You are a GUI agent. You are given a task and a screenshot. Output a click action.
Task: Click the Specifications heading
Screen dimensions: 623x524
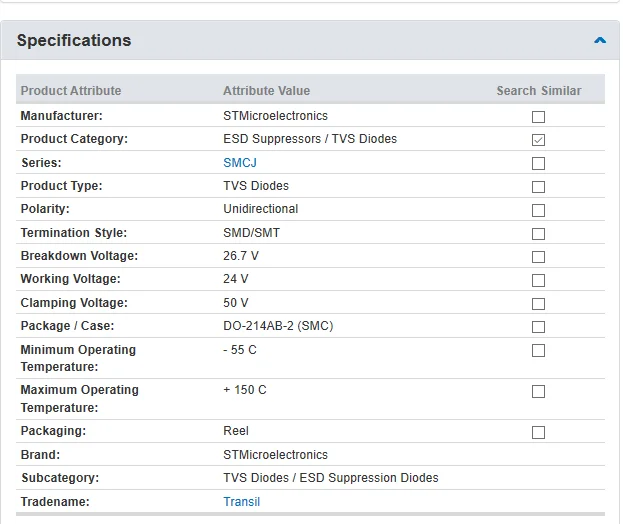(74, 40)
